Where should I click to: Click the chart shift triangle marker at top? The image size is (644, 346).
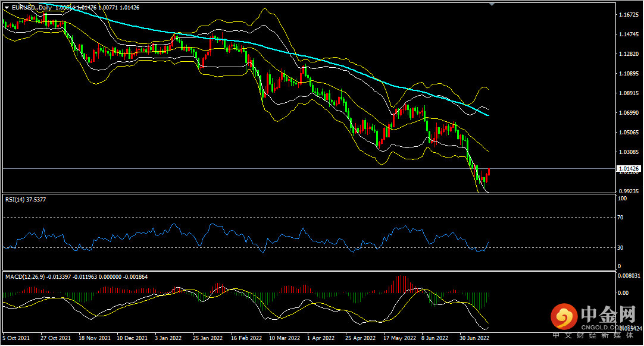491,4
